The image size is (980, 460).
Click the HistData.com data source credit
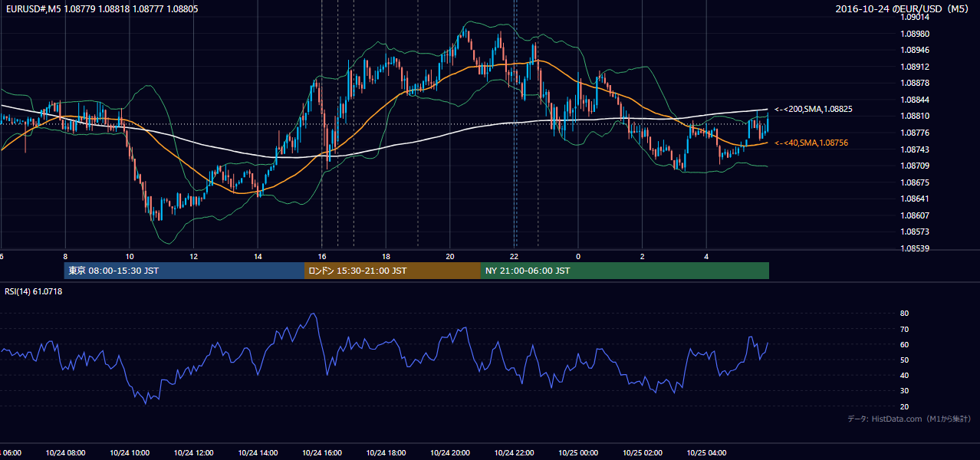point(909,419)
